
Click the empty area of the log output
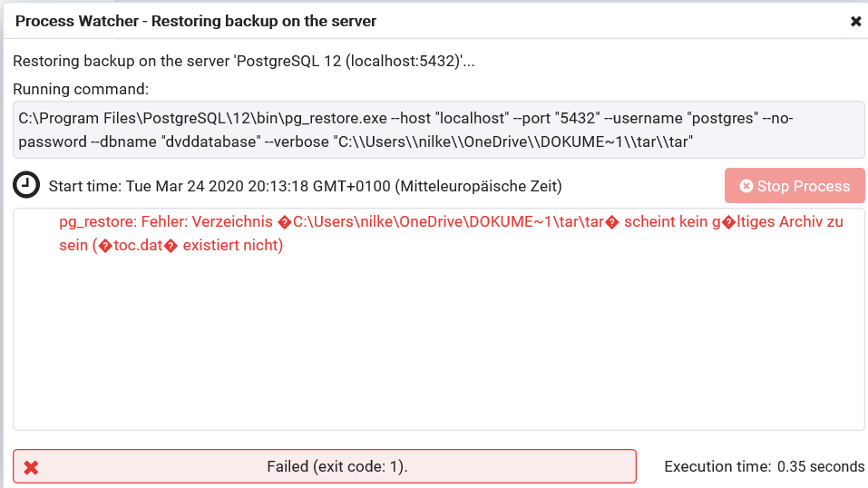click(439, 345)
